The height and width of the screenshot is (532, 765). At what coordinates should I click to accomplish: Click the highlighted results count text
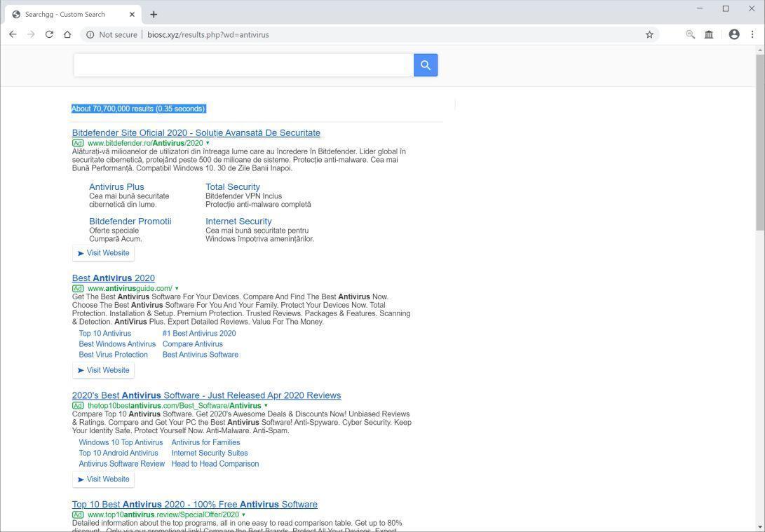click(x=138, y=109)
